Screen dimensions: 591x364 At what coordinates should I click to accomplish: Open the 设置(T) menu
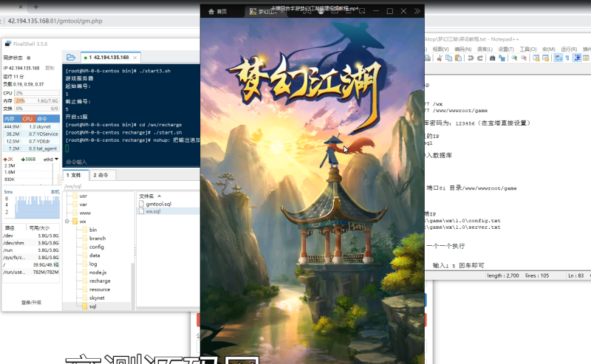click(506, 49)
